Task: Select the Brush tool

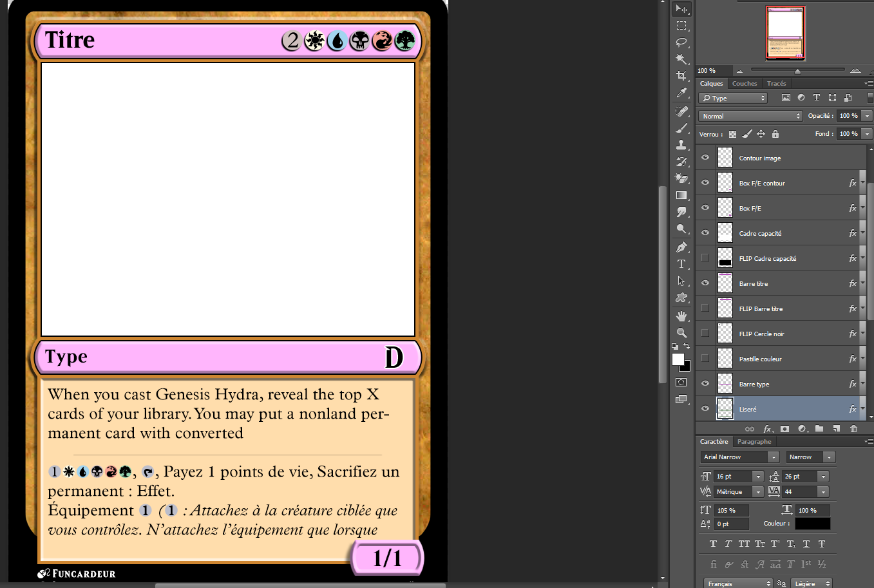Action: (681, 128)
